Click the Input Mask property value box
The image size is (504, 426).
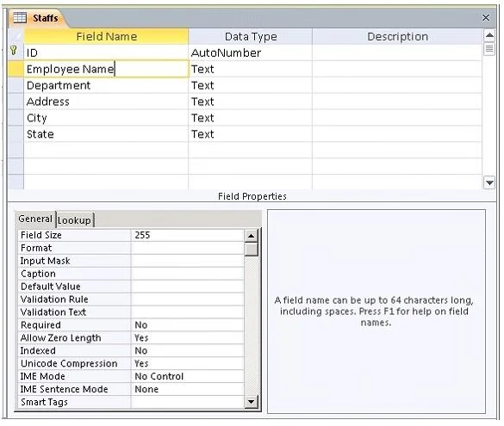point(188,261)
